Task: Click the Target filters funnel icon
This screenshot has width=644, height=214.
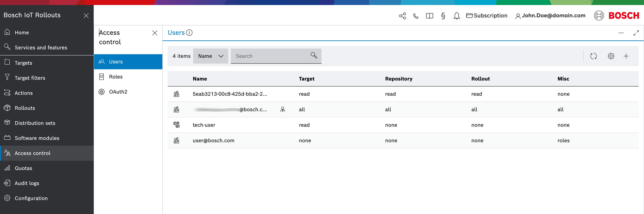Action: (x=7, y=77)
